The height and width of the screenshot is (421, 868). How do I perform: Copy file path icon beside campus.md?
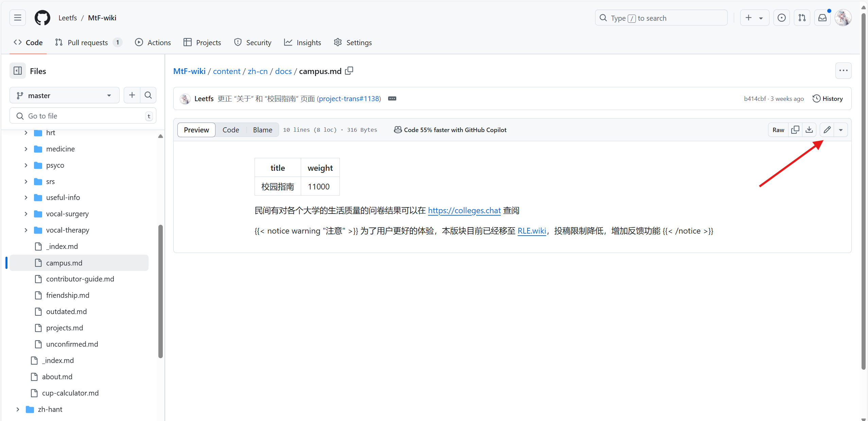point(349,71)
